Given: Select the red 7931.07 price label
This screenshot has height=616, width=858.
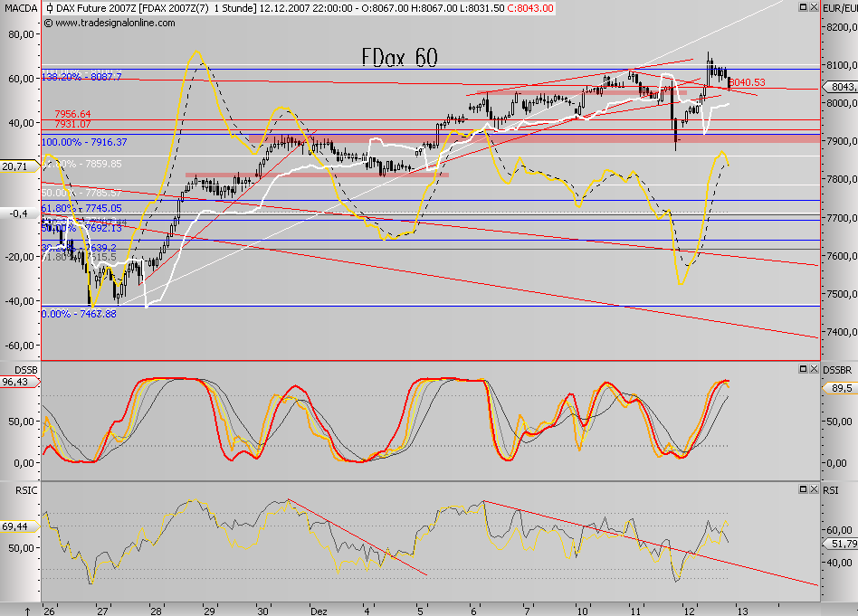Looking at the screenshot, I should [x=72, y=124].
